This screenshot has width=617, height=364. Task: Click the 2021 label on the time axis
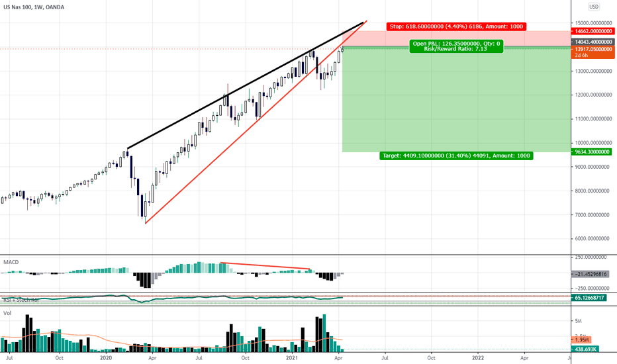(x=291, y=358)
